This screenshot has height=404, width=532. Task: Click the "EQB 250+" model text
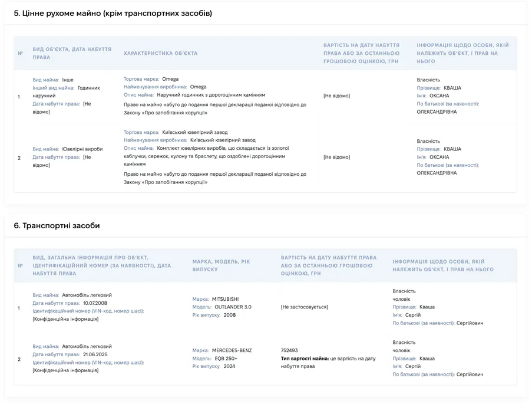point(226,359)
